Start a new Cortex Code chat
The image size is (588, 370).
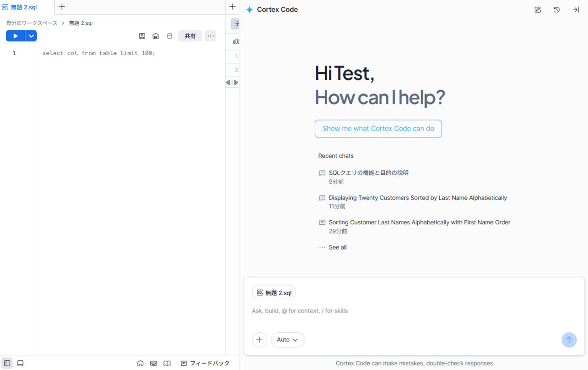(x=537, y=10)
